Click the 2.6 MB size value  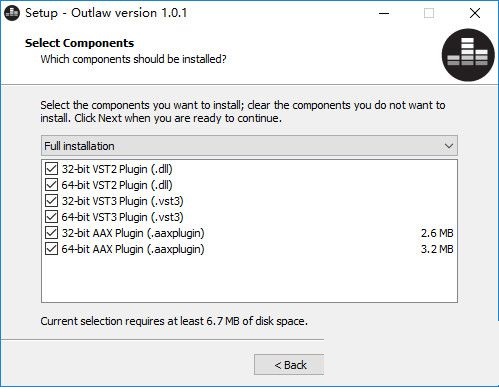(x=437, y=233)
